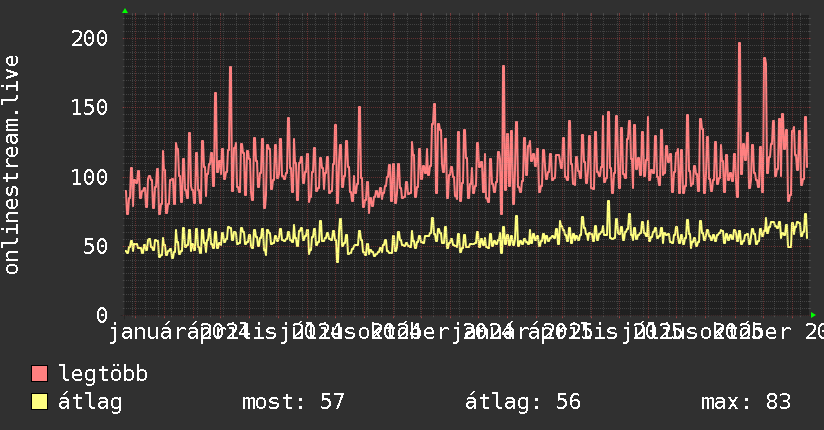Click the 50 y-axis label
Screen dimensions: 824x430
pyautogui.click(x=96, y=247)
